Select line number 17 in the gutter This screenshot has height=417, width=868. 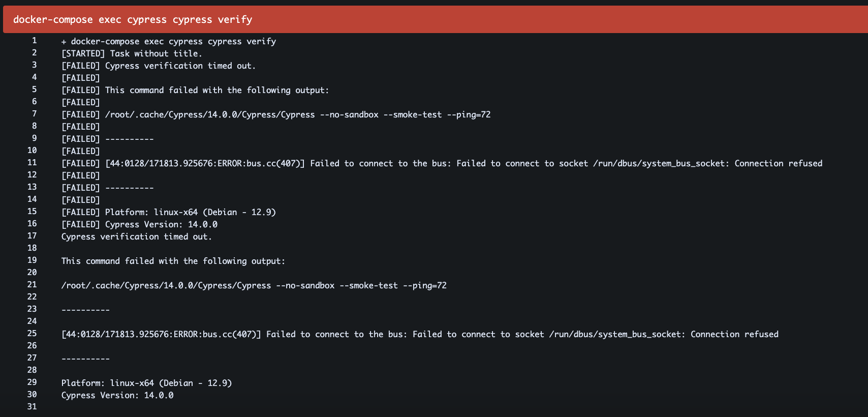32,236
